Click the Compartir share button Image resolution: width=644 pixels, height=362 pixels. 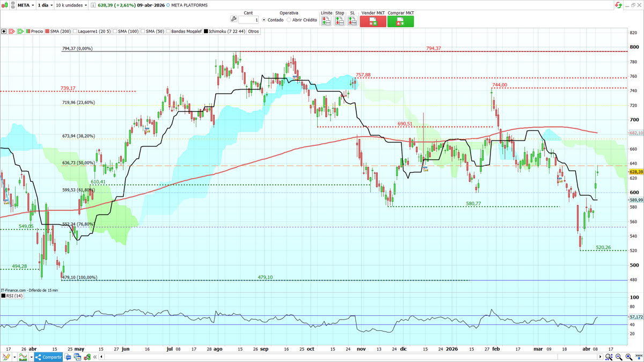pos(49,357)
